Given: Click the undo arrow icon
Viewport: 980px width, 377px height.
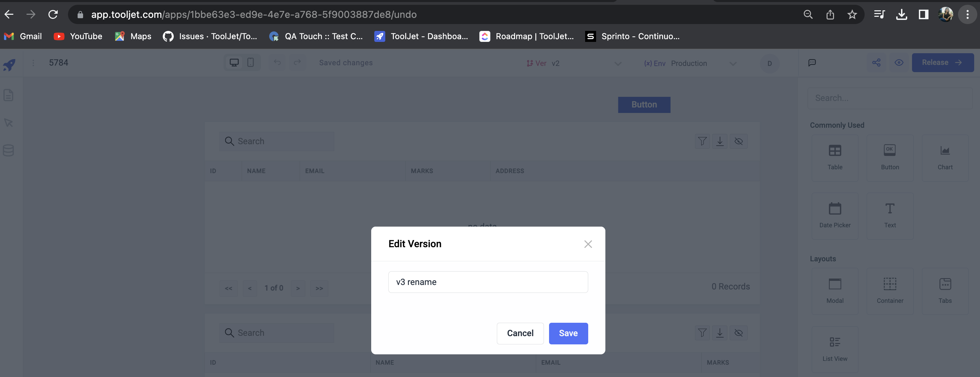Looking at the screenshot, I should (277, 62).
